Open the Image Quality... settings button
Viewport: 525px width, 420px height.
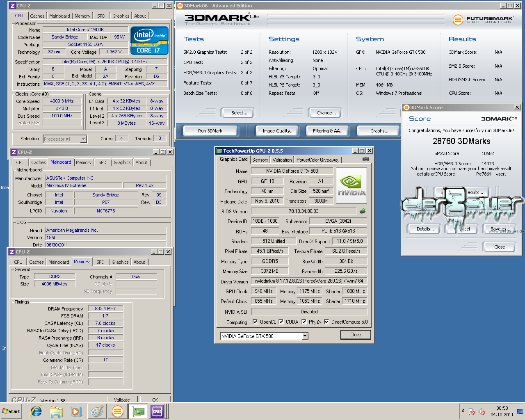(278, 131)
